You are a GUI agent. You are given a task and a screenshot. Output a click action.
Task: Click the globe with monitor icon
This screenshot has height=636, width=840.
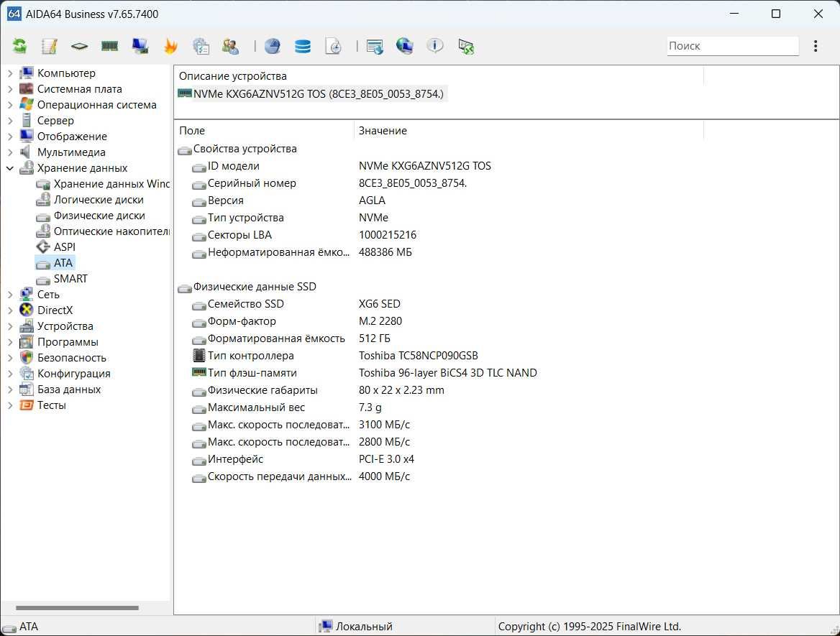pyautogui.click(x=404, y=47)
